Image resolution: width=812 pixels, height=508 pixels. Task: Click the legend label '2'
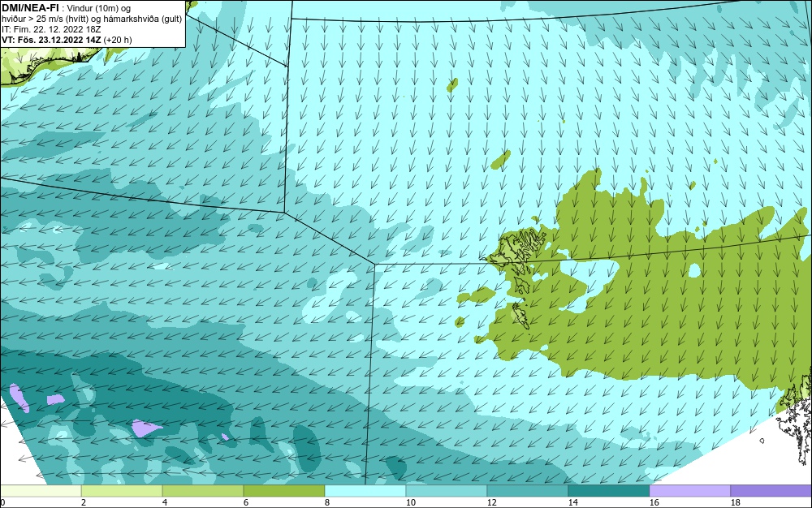point(84,502)
